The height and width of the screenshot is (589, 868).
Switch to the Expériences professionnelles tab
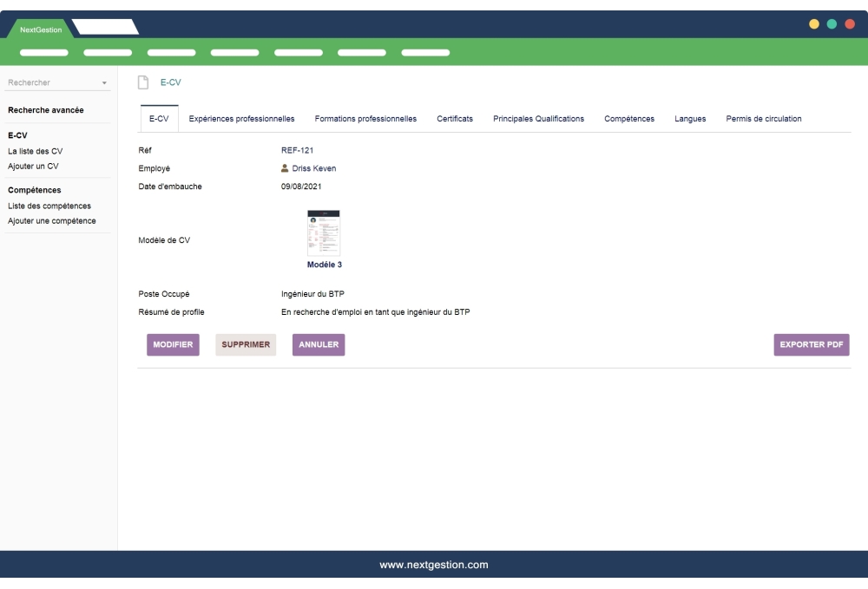coord(243,119)
